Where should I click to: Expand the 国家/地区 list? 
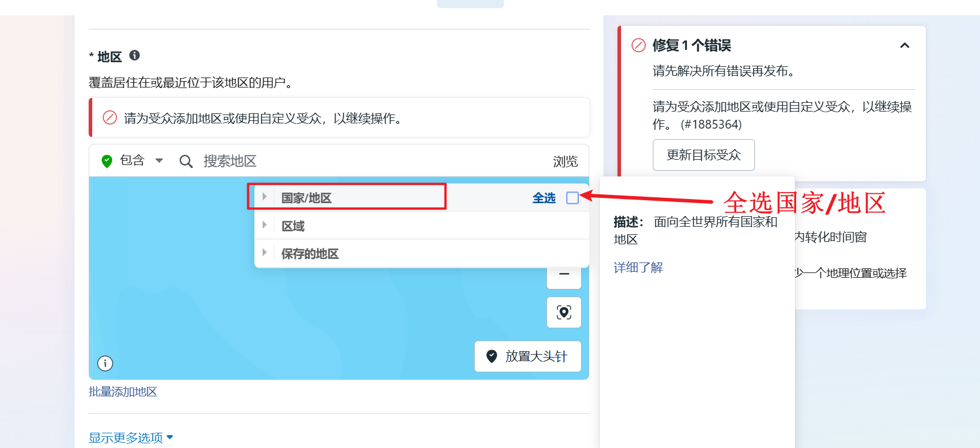tap(265, 197)
